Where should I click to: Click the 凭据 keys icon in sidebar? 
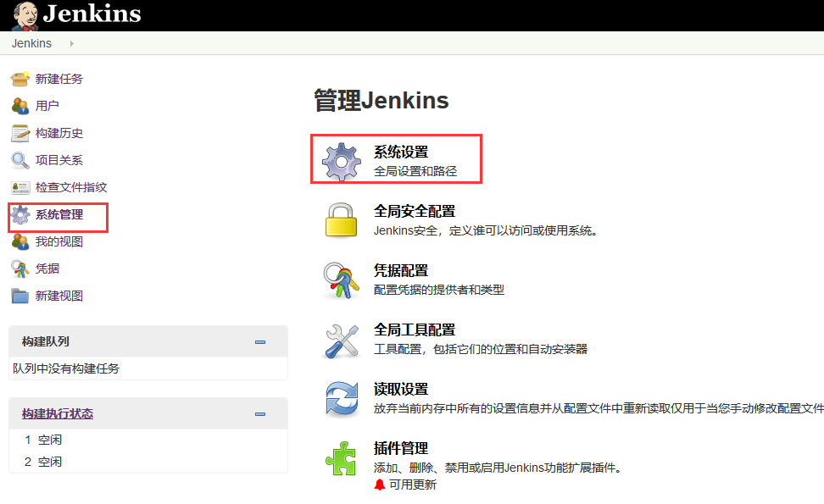point(20,269)
